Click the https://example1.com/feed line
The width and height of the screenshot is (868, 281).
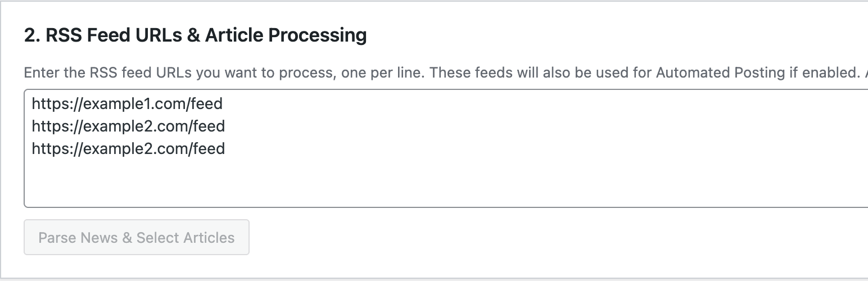(127, 103)
